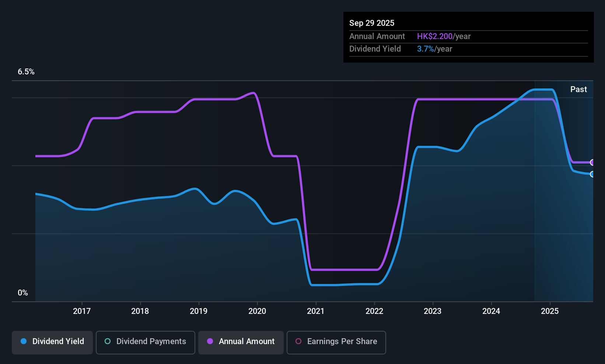Viewport: 605px width, 364px height.
Task: Click the 2025 x-axis label
Action: pyautogui.click(x=550, y=311)
